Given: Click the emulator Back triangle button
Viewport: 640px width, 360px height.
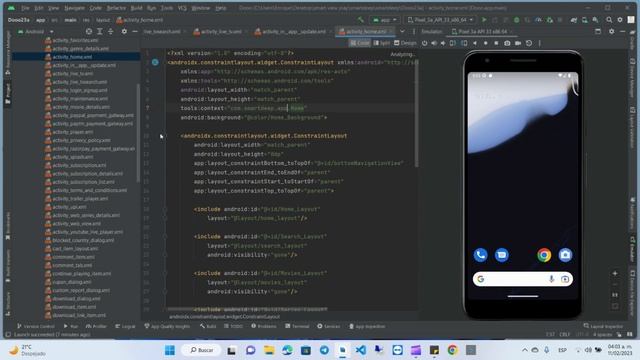Looking at the screenshot, I should point(475,43).
